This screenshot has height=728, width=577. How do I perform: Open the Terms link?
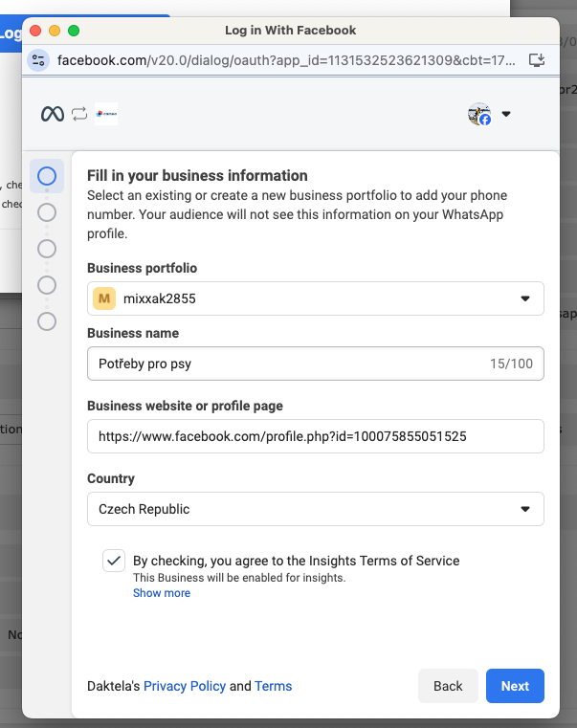click(x=273, y=686)
